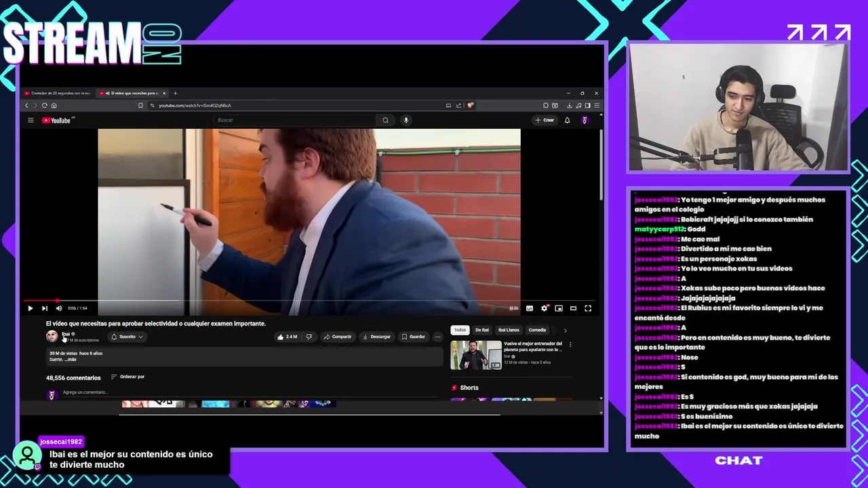Click the Shorts section header

click(x=465, y=388)
